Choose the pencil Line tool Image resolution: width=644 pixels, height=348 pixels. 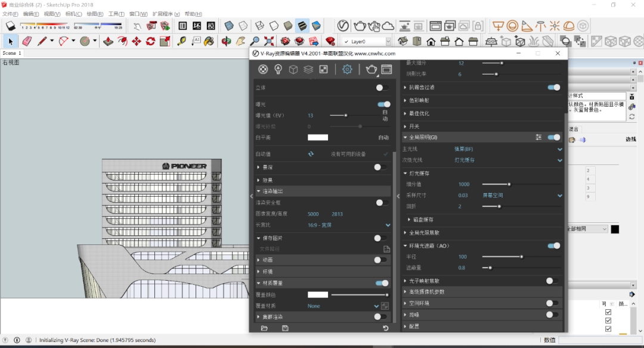pyautogui.click(x=42, y=41)
